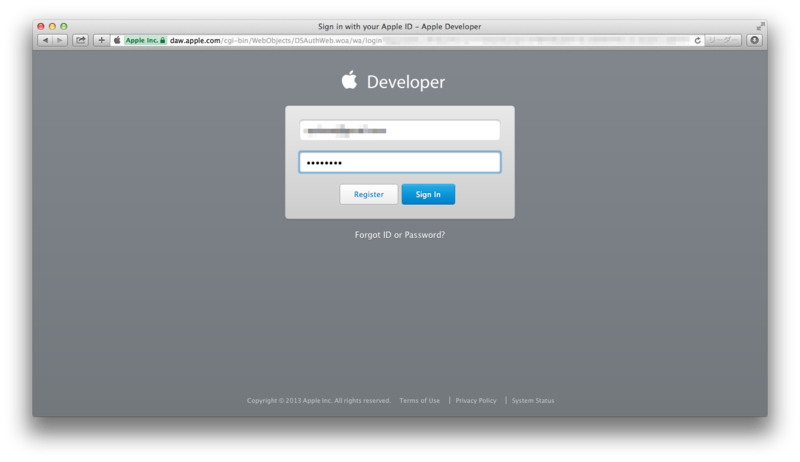Close the Safari window with red button

[41, 26]
